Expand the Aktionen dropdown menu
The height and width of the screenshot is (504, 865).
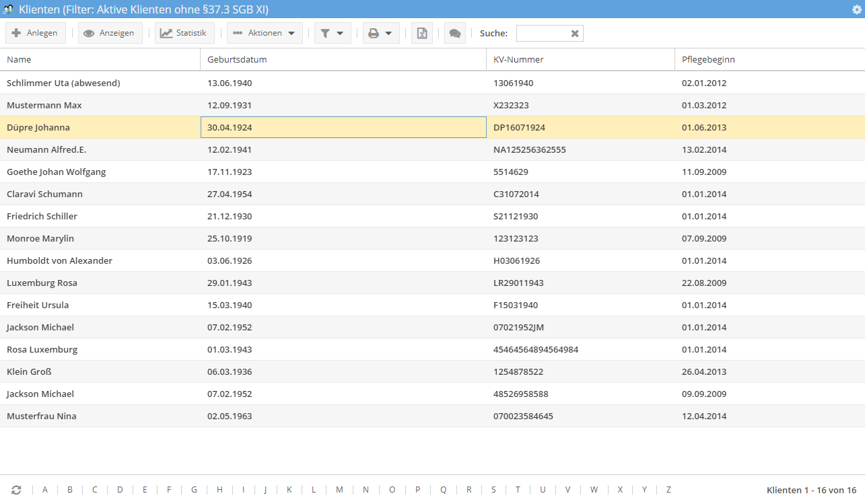click(x=265, y=33)
